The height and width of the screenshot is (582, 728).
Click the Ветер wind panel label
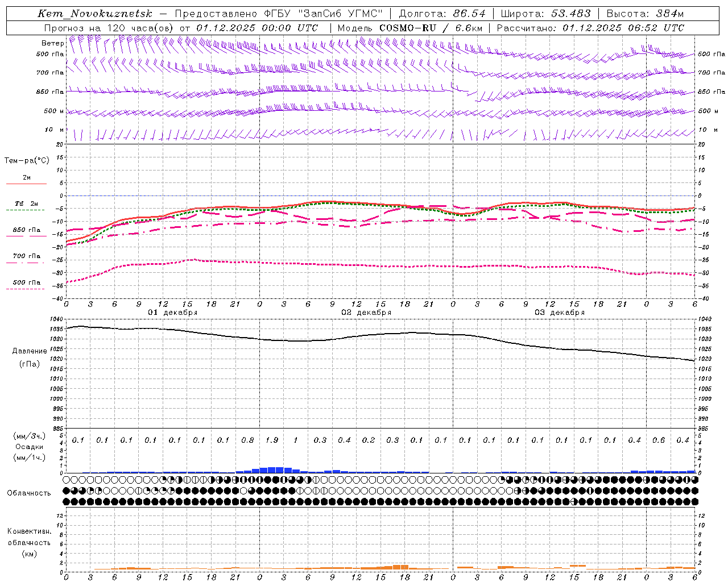click(53, 43)
